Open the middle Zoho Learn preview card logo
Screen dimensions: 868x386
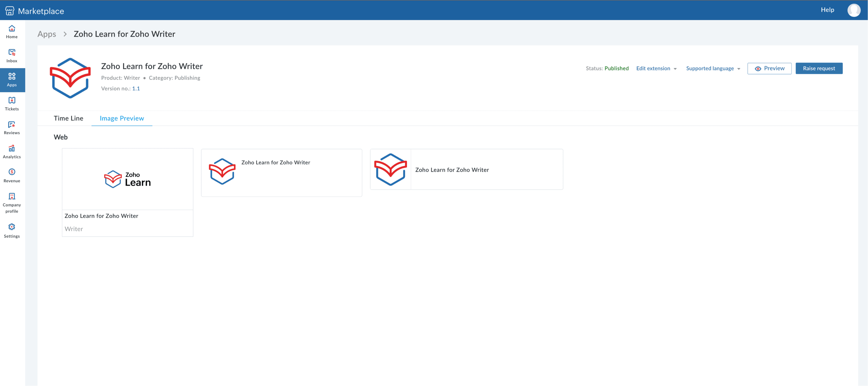coord(222,171)
